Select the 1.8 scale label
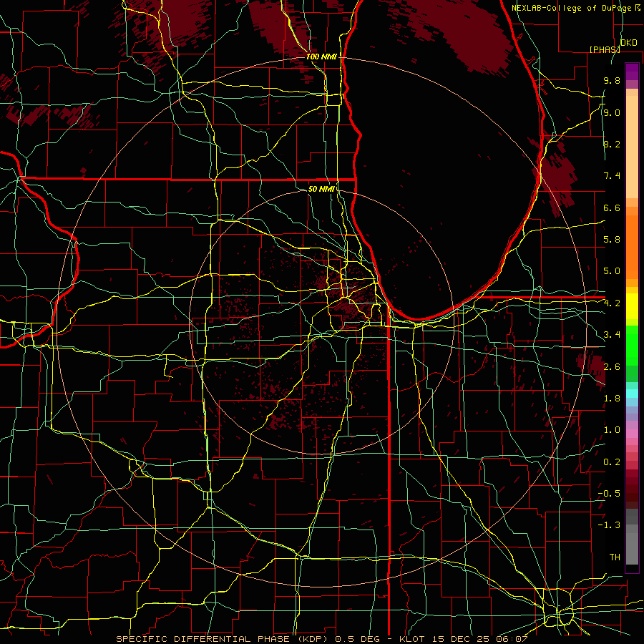This screenshot has width=644, height=644. pos(612,398)
